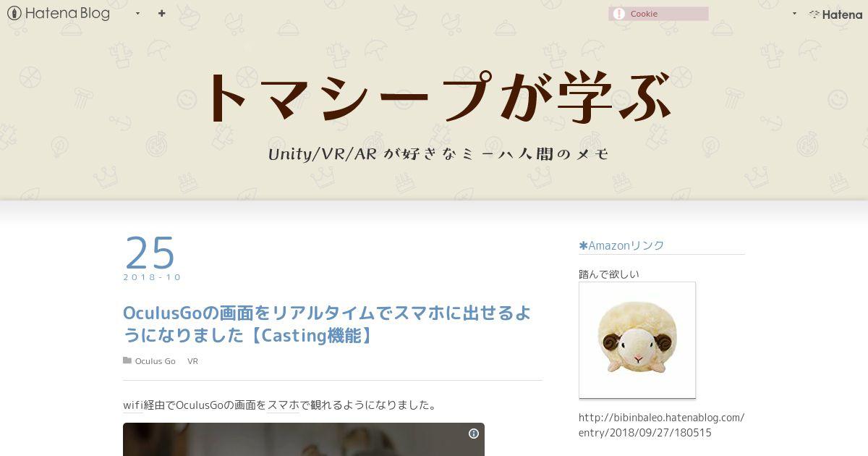The image size is (868, 456).
Task: Click the wifi keyword link
Action: click(133, 405)
